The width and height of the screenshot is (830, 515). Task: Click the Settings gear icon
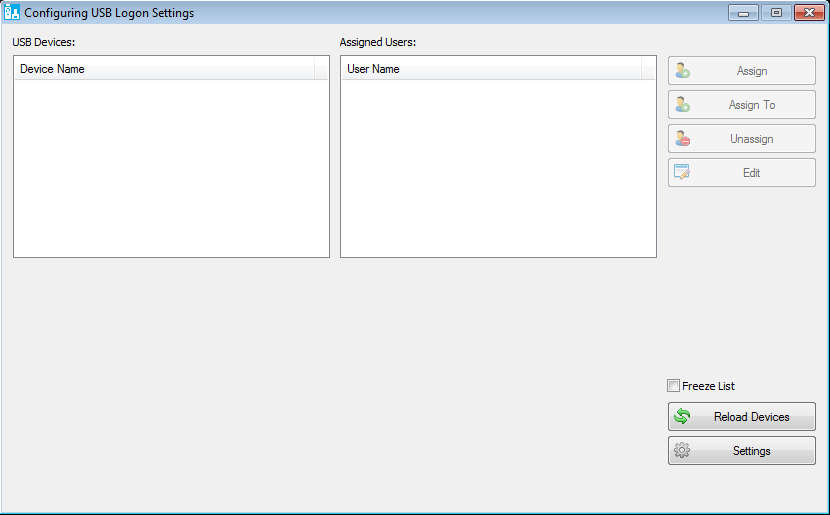(682, 450)
